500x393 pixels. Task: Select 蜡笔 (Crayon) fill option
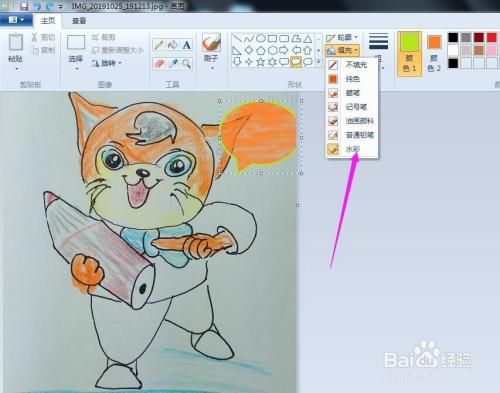352,93
